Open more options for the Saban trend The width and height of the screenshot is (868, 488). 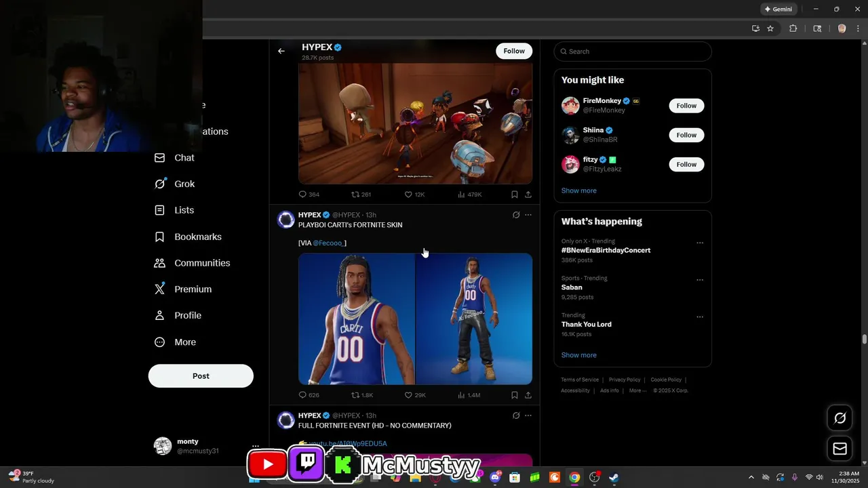700,280
